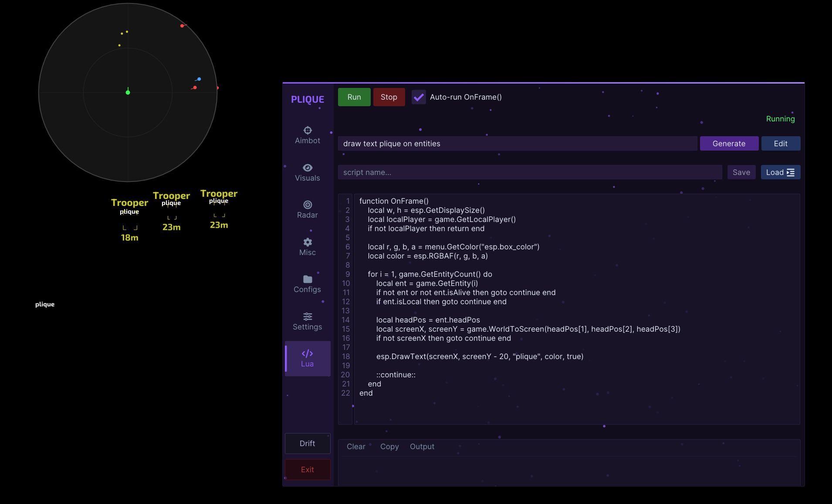The image size is (832, 504).
Task: Click the Output label in console
Action: (x=422, y=447)
